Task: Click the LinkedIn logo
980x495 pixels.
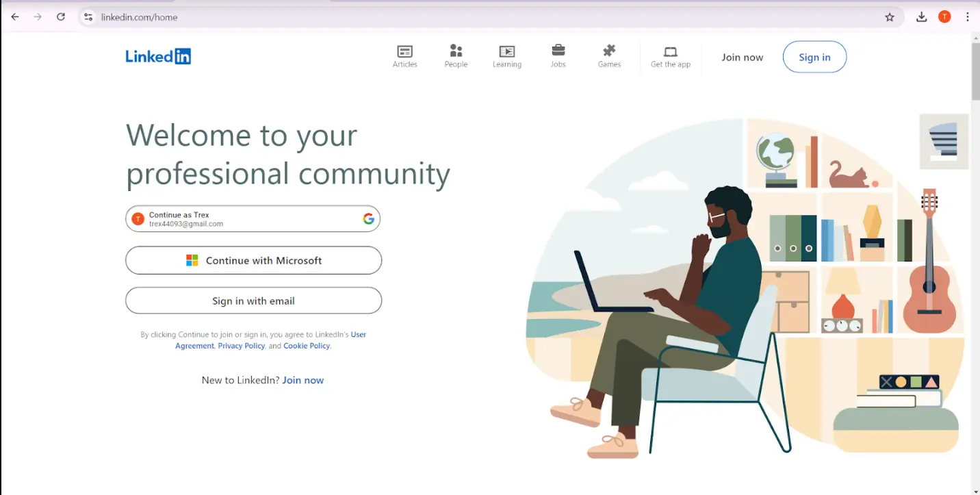Action: pyautogui.click(x=157, y=56)
